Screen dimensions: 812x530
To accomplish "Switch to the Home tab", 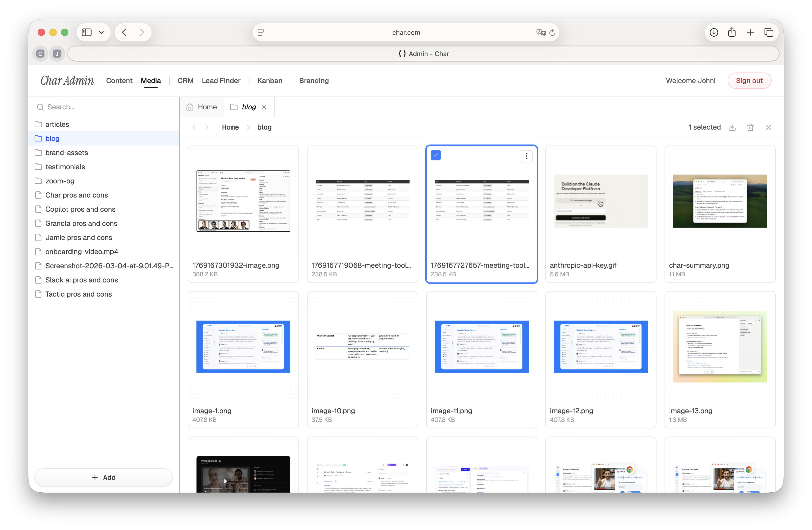I will pyautogui.click(x=202, y=107).
